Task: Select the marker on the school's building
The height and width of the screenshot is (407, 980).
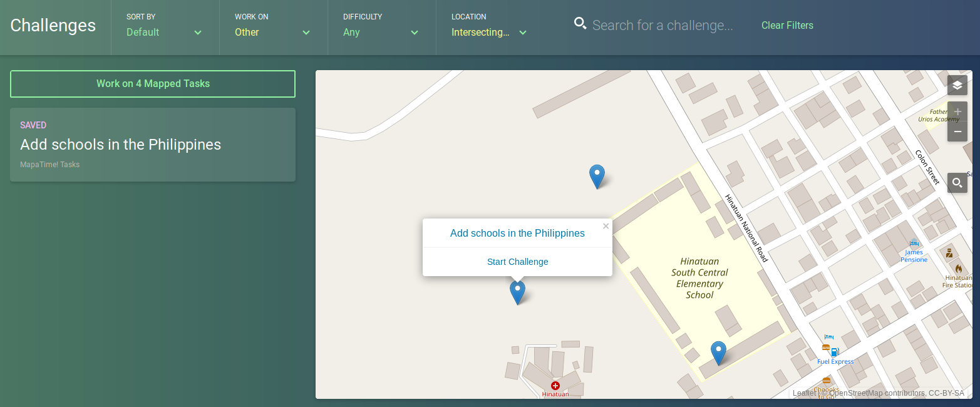Action: pyautogui.click(x=718, y=353)
